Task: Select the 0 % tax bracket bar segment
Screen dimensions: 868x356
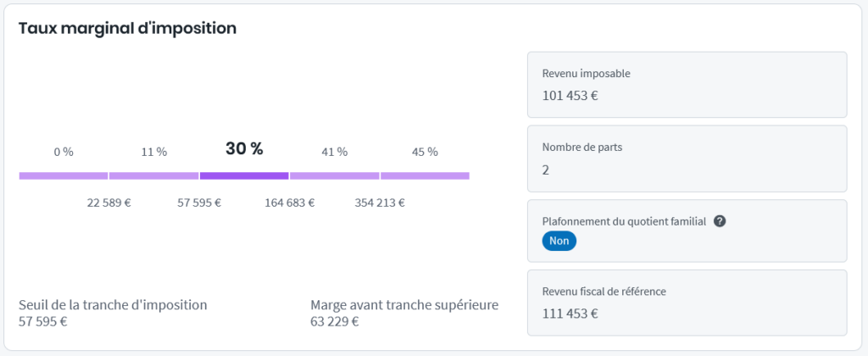Action: [x=64, y=175]
